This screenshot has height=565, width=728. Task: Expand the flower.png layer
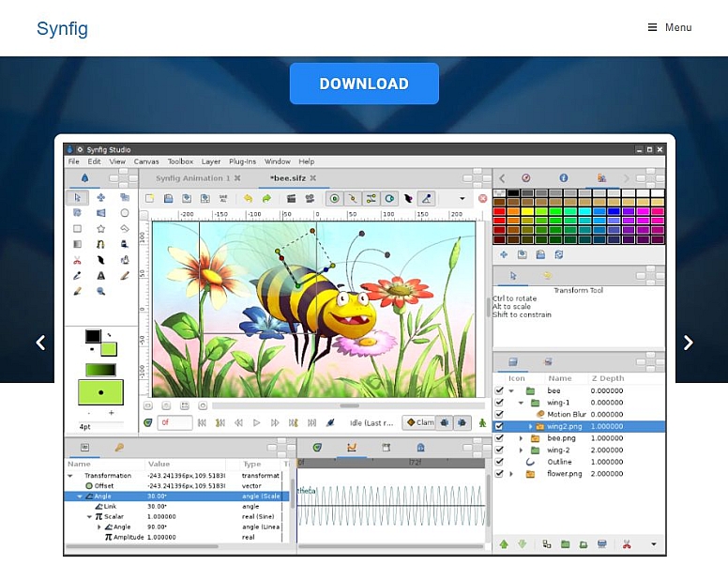click(511, 474)
